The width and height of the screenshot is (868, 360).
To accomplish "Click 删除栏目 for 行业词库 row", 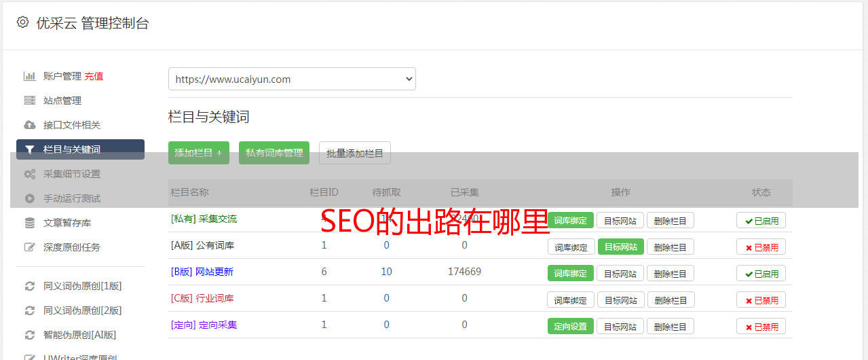I will (x=671, y=300).
